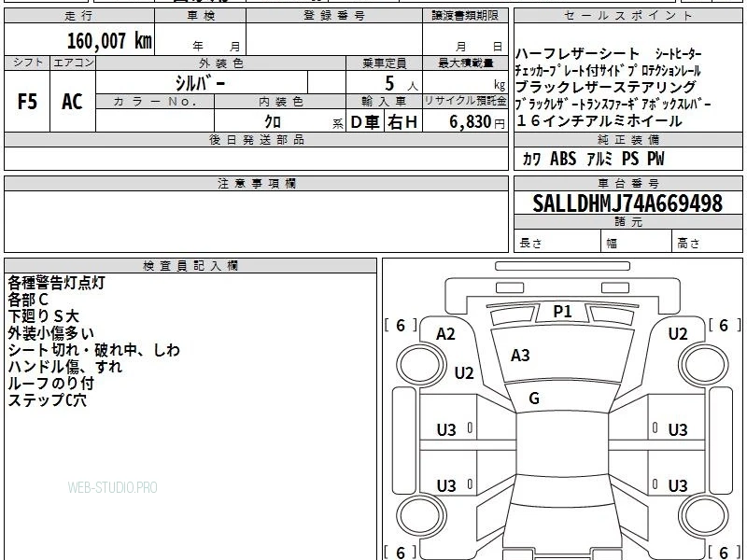Click the chassis number SALLDHMJ74A669498
Viewport: 747px width, 560px height.
(x=627, y=203)
